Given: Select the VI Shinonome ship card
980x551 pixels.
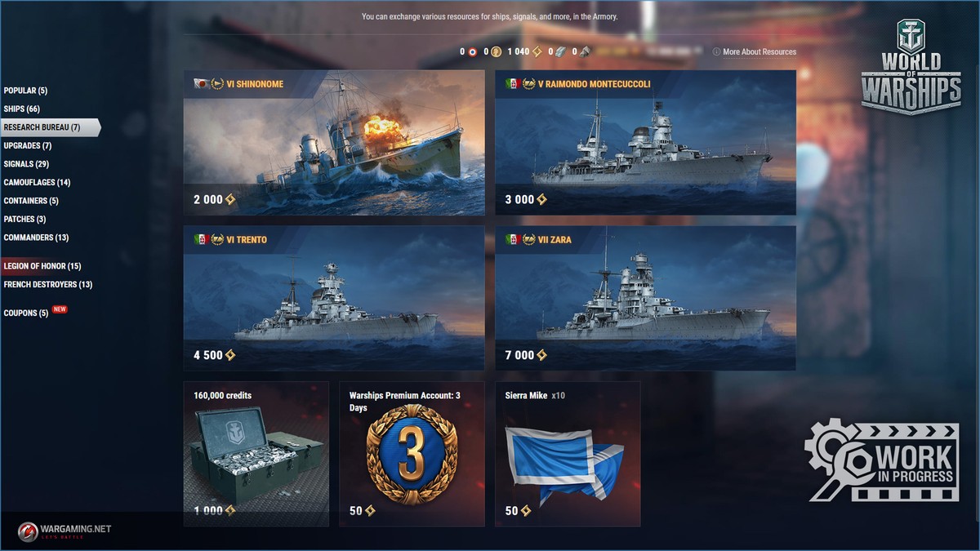Looking at the screenshot, I should click(x=334, y=143).
